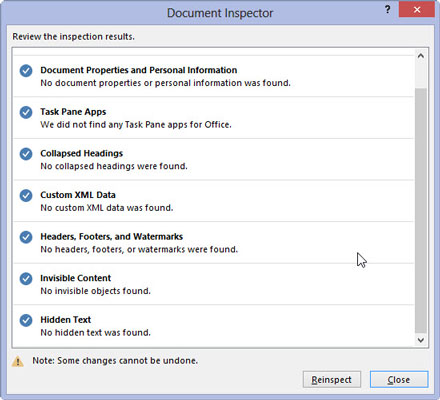Close the Document Inspector with the red X

417,9
